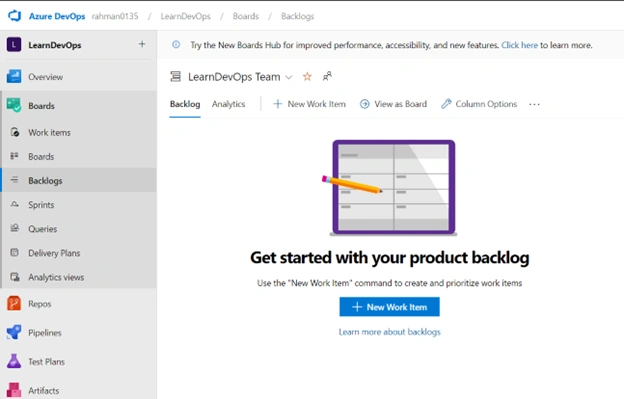Click the Delivery Plans icon

point(14,253)
